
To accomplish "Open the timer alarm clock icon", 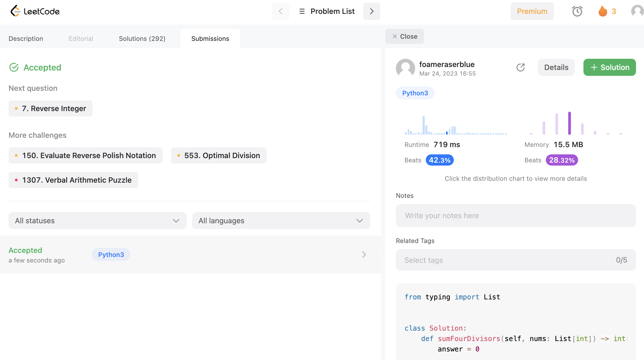I will coord(577,11).
